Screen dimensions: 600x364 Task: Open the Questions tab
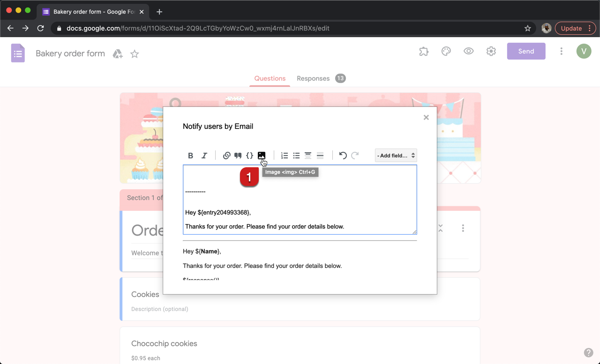(x=270, y=78)
